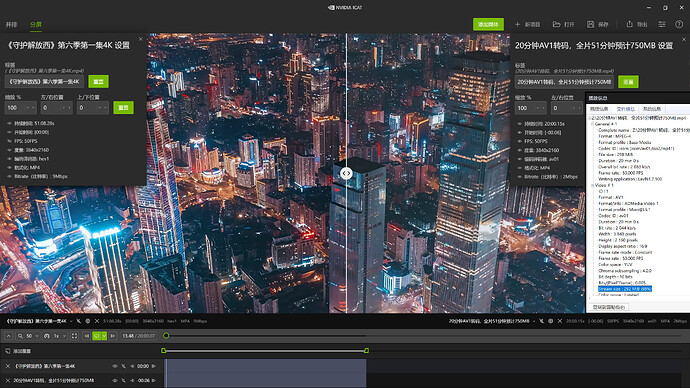Collapse the playback controls with the up chevron
Screen dimensions: 690x388
point(8,336)
